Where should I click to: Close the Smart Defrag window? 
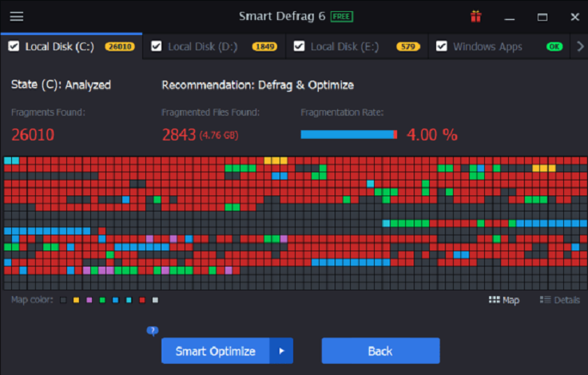coord(575,17)
